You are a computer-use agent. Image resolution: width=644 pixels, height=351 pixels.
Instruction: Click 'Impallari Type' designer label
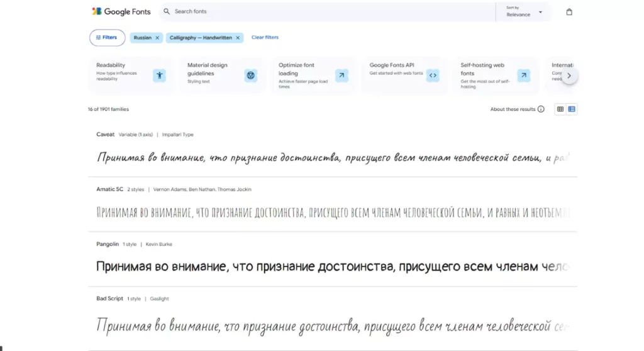point(177,135)
